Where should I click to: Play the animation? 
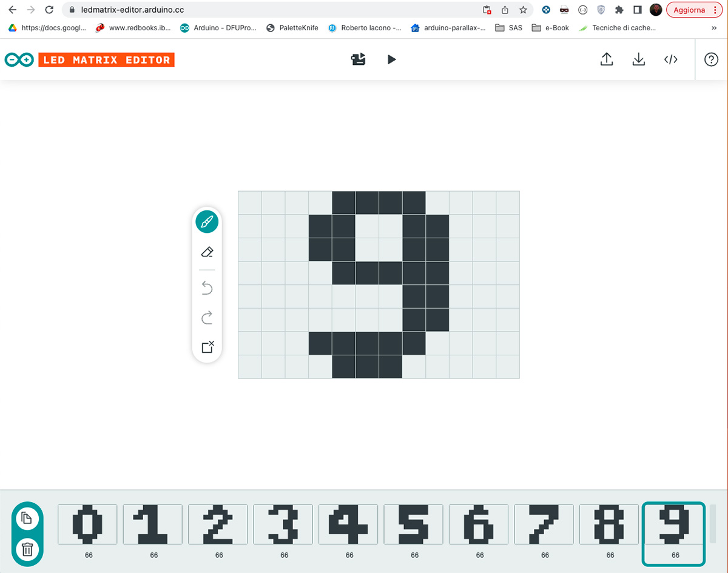(x=391, y=59)
